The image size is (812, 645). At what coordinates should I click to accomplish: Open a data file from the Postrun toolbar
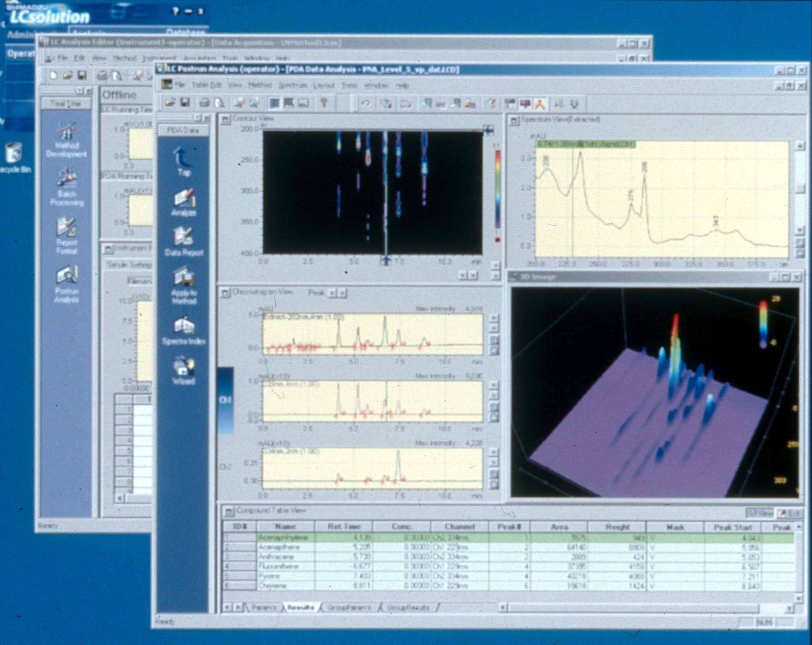[170, 103]
